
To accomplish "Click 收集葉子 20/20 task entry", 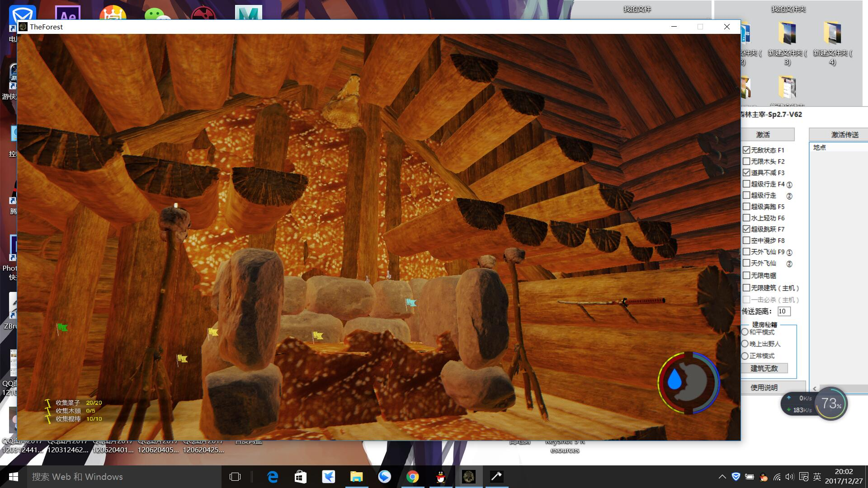I will [x=79, y=403].
